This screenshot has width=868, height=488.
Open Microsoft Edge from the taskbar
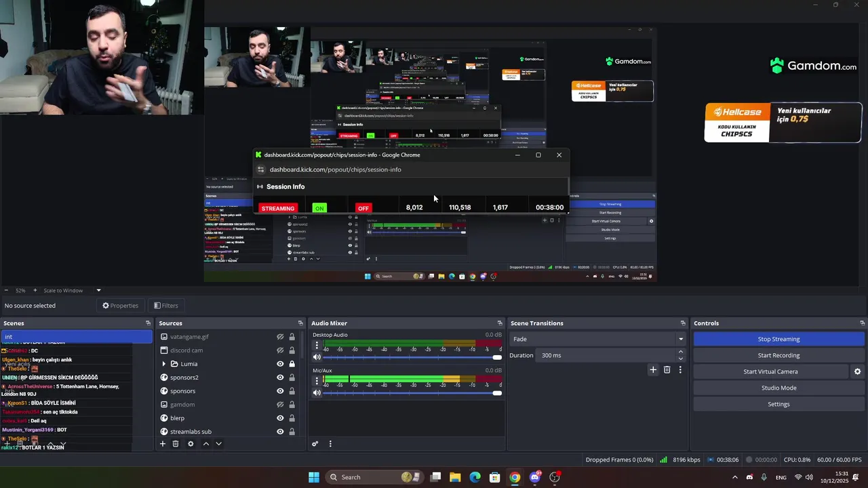pyautogui.click(x=475, y=477)
